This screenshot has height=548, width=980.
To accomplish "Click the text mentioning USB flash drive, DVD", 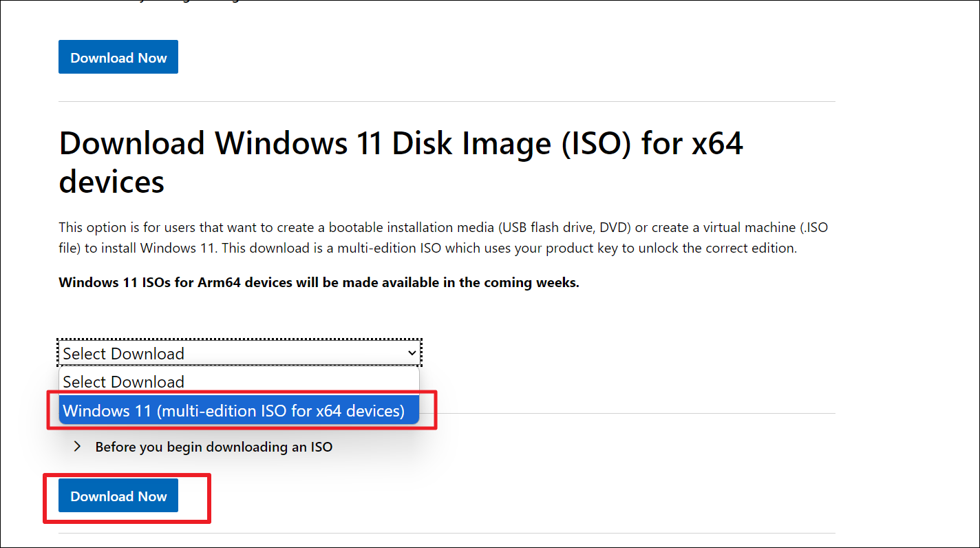I will pos(560,227).
